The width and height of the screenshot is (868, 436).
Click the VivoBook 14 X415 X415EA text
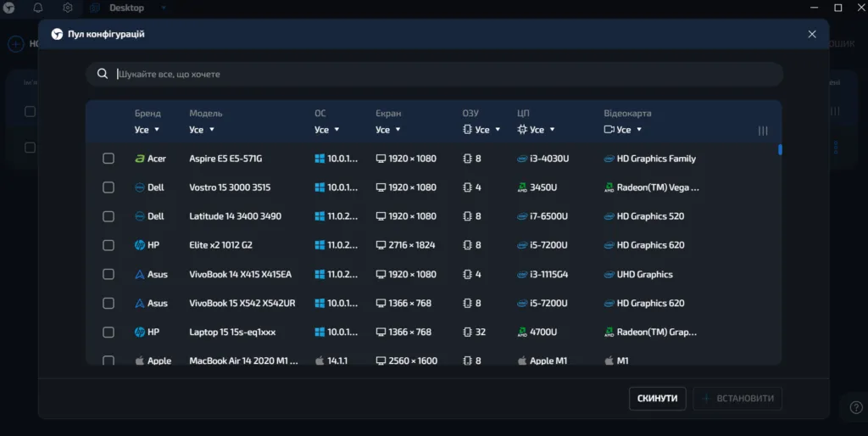(240, 274)
